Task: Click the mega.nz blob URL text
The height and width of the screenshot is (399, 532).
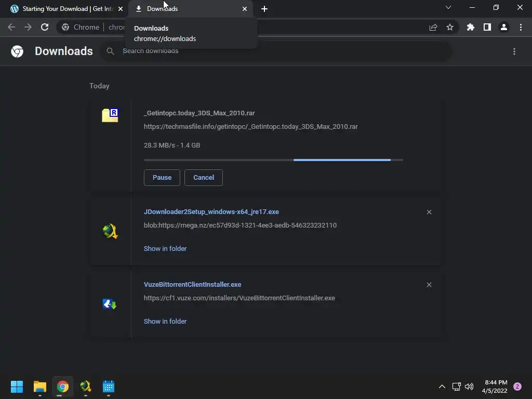Action: coord(240,225)
